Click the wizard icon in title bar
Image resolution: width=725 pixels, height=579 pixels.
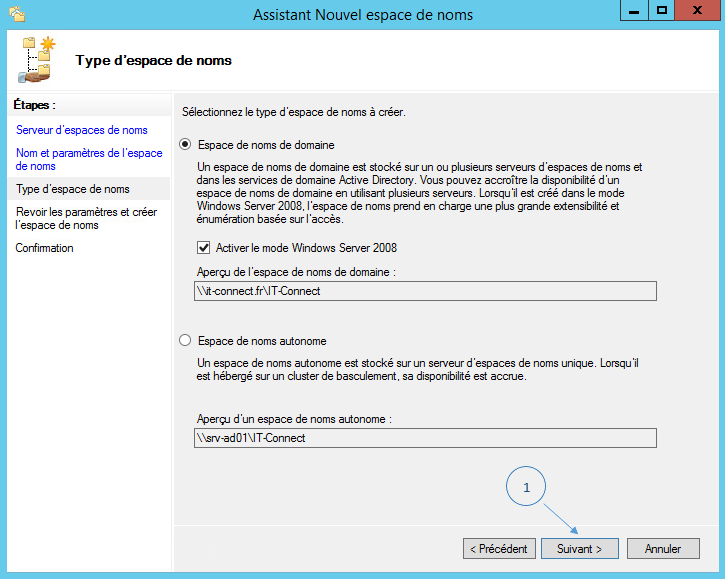point(17,14)
